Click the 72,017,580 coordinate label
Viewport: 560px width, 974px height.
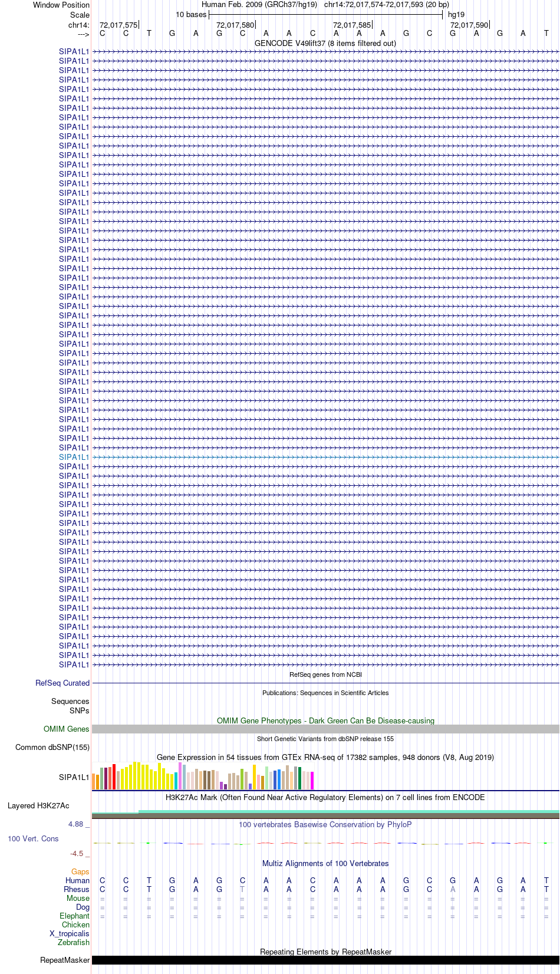[235, 25]
